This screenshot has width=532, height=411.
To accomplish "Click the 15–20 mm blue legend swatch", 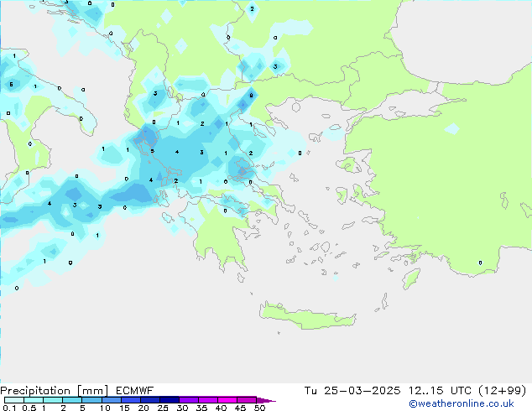I will pos(130,400).
